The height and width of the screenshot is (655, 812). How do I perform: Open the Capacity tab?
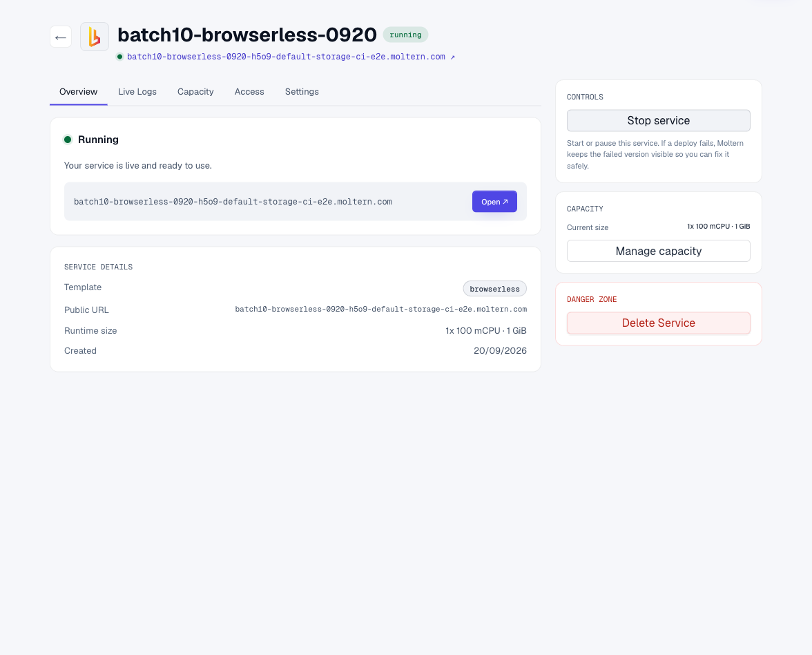[x=195, y=92]
